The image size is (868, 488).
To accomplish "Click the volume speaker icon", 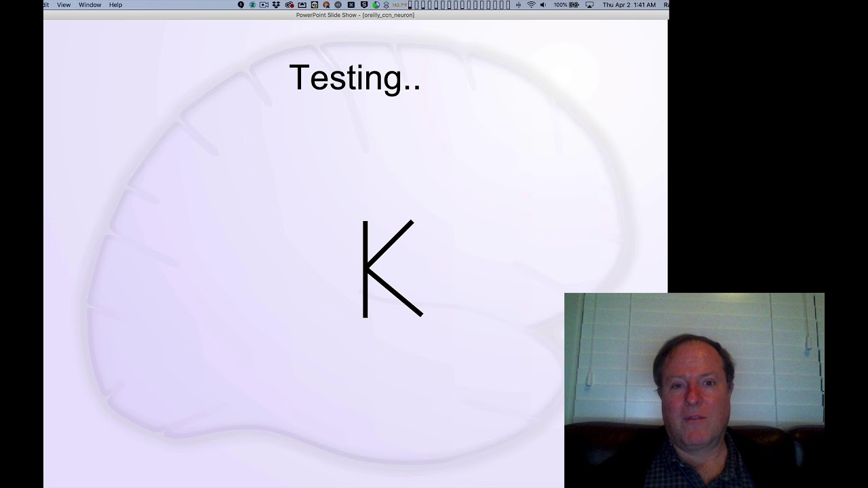I will click(543, 5).
